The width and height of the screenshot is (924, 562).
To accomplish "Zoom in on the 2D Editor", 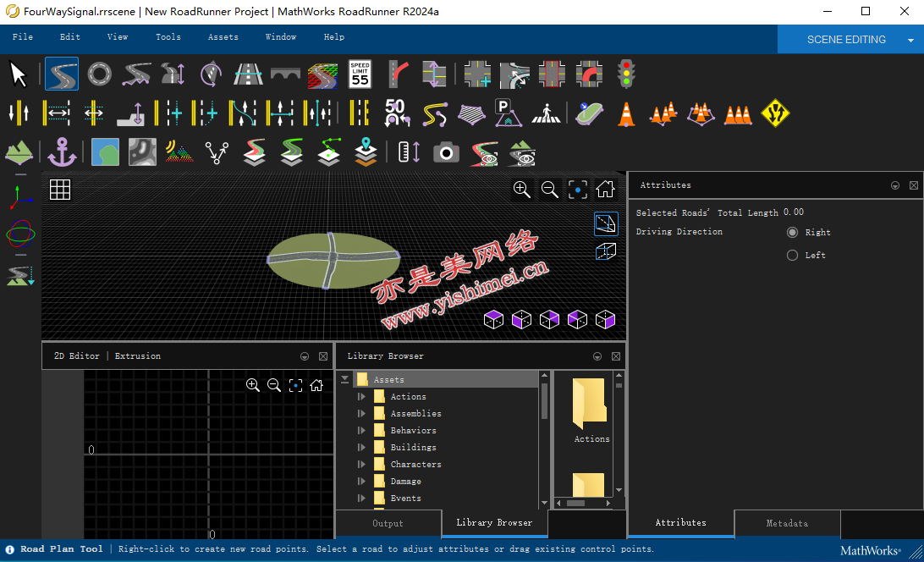I will (253, 385).
